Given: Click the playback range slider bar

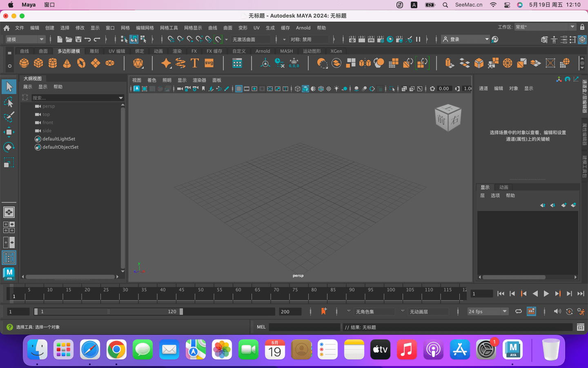Looking at the screenshot, I should tap(109, 312).
